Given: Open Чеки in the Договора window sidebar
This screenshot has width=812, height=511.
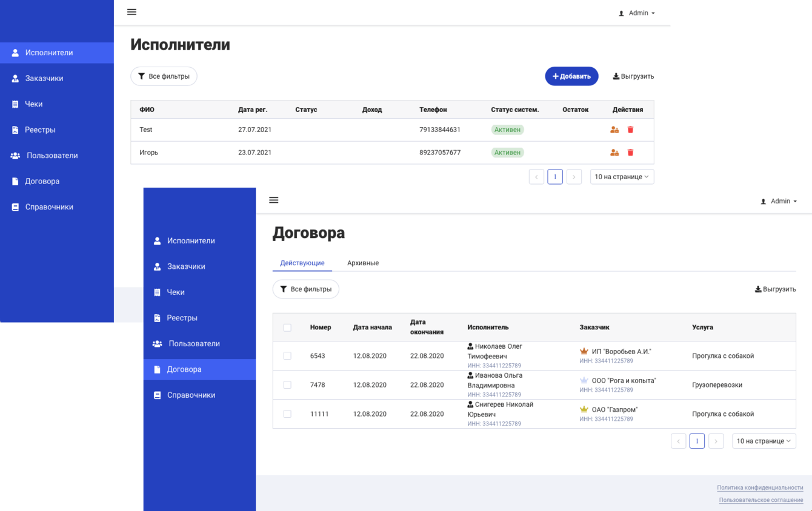Looking at the screenshot, I should point(199,292).
